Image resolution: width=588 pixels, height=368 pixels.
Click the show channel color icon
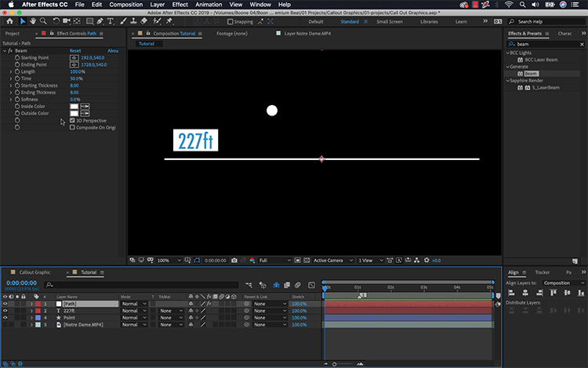coord(252,261)
